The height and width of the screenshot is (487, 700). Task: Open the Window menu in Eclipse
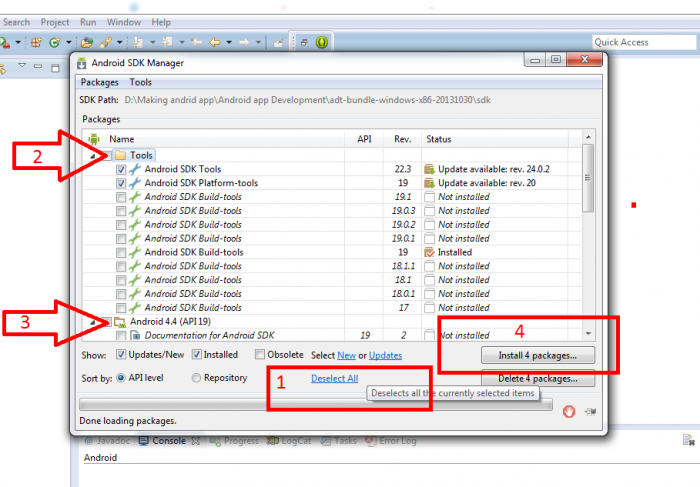point(124,22)
